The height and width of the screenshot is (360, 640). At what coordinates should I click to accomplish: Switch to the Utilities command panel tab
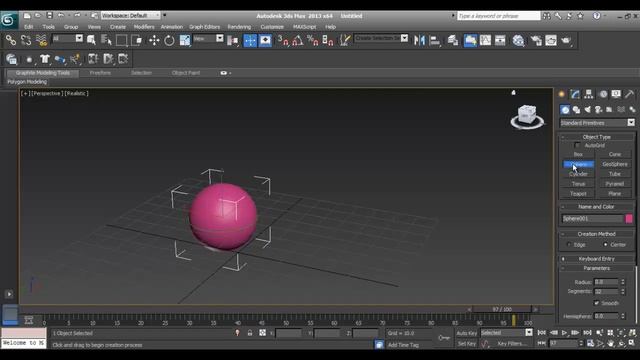click(x=630, y=94)
